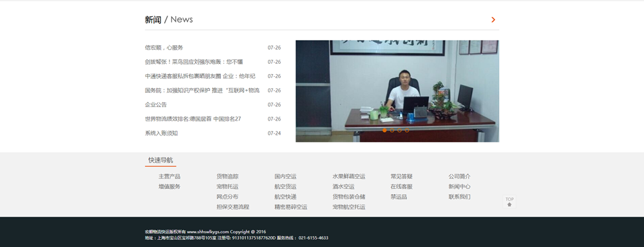Open the 新闻中心 link
The height and width of the screenshot is (247, 644).
click(x=460, y=186)
